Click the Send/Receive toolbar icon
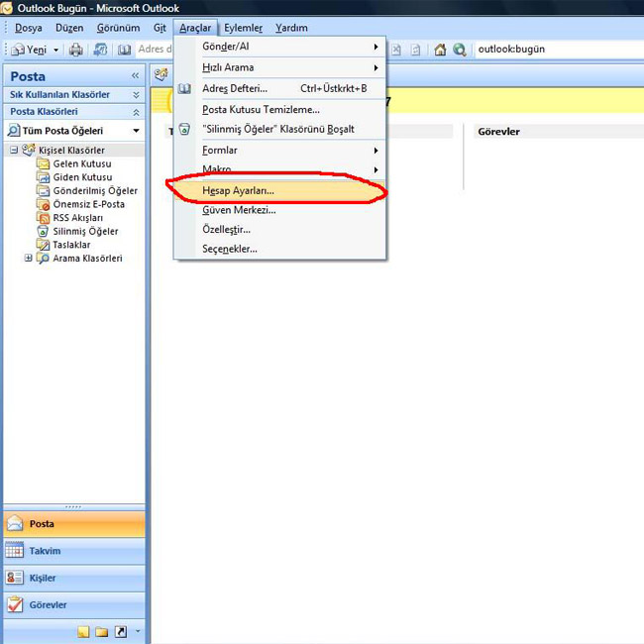The width and height of the screenshot is (644, 644). (100, 50)
